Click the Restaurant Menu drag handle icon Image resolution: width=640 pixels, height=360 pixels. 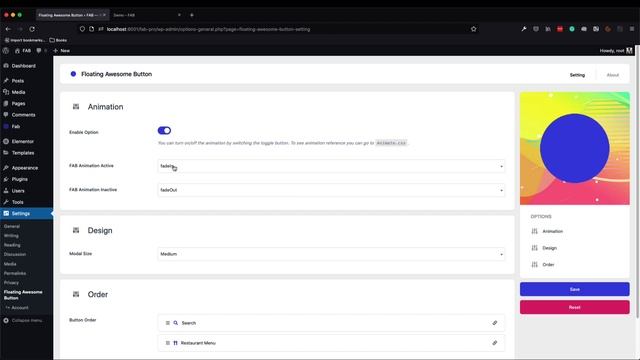(x=167, y=343)
